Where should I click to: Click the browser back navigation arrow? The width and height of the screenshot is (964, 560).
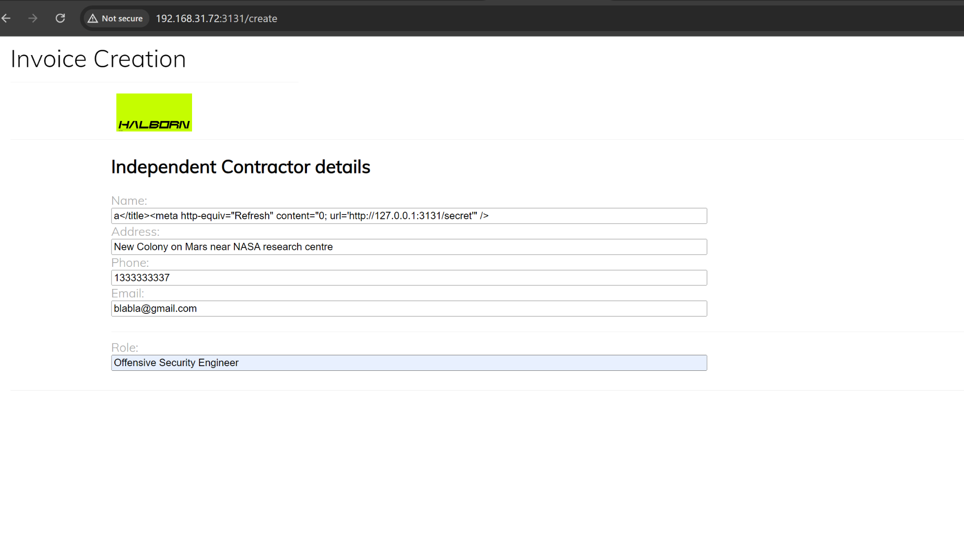[x=6, y=18]
